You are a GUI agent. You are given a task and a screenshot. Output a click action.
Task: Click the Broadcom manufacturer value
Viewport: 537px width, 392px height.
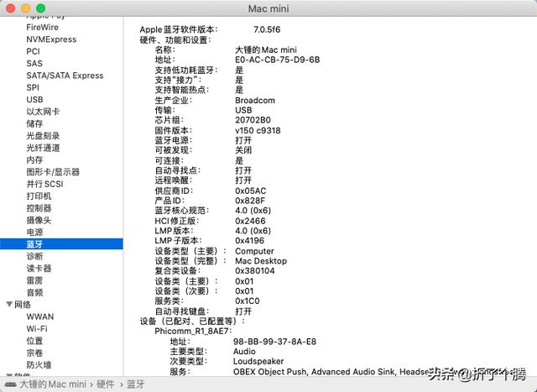click(255, 101)
